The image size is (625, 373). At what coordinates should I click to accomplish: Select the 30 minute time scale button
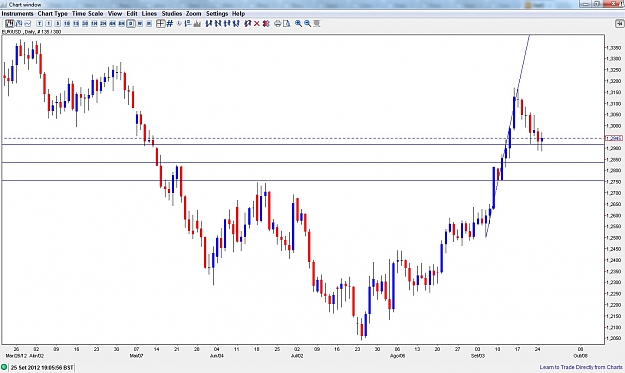[x=85, y=24]
